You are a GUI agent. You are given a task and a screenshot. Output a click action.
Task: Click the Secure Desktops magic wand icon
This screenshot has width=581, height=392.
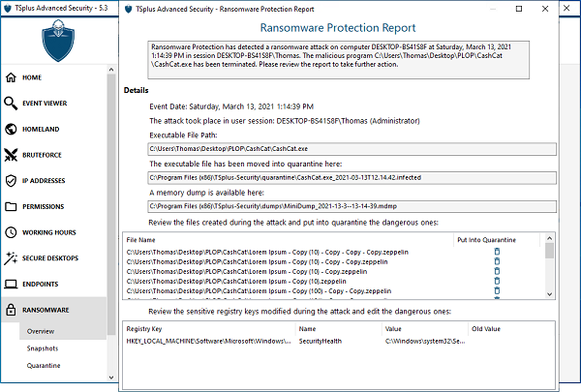pyautogui.click(x=11, y=258)
